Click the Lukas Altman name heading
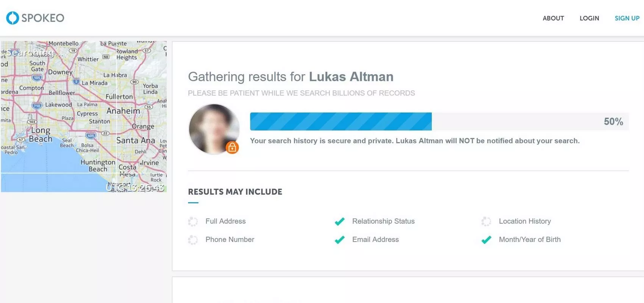Image resolution: width=644 pixels, height=303 pixels. (x=351, y=77)
